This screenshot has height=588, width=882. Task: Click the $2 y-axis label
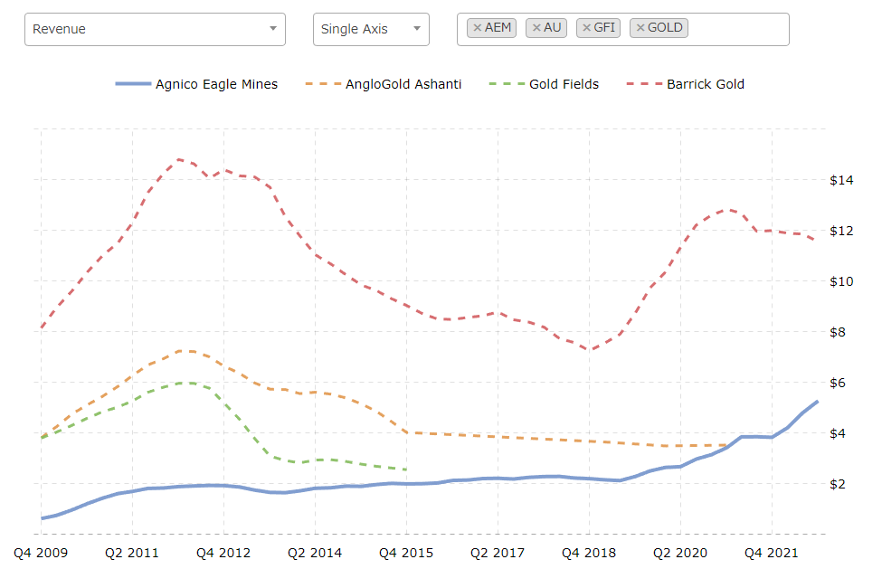(838, 484)
